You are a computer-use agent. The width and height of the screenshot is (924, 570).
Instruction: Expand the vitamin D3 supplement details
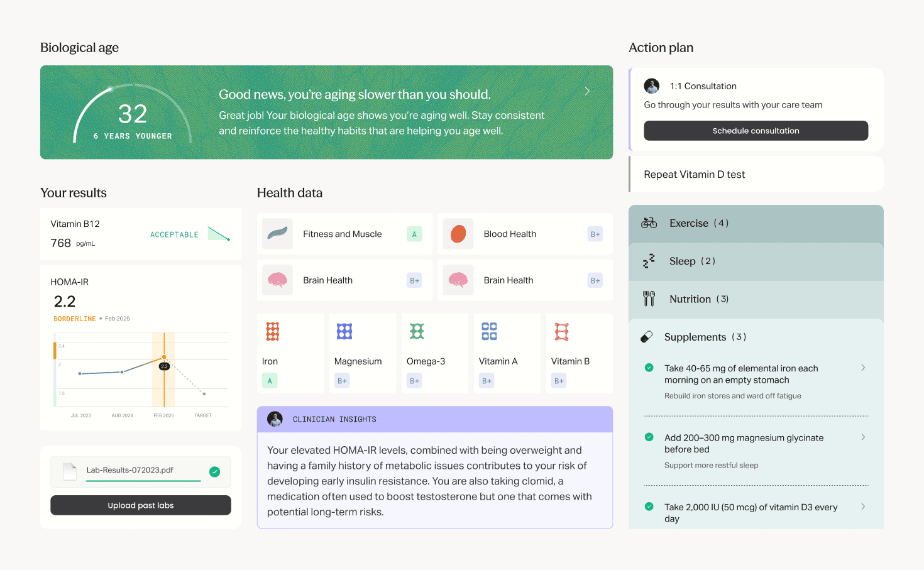coord(863,507)
